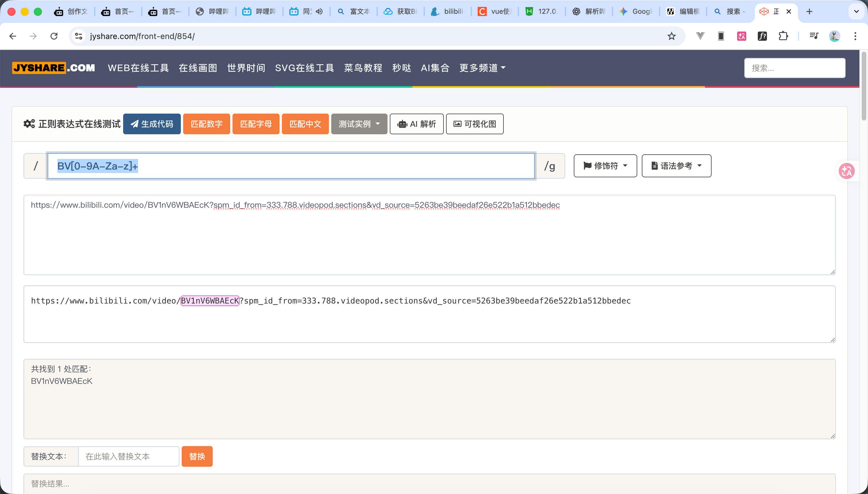Open the 测试实例 examples dropdown

(x=359, y=124)
